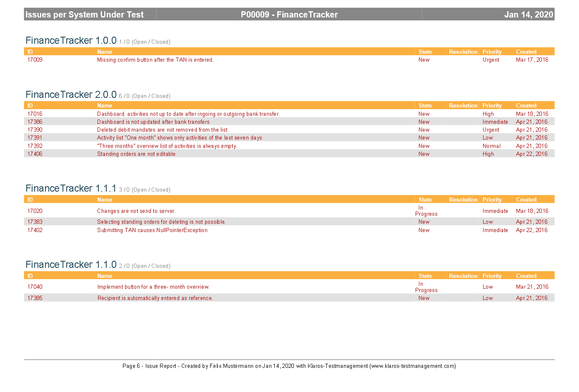Click 'Missing confirm button after the TAN' issue
Viewport: 579px width, 392px height.
155,60
